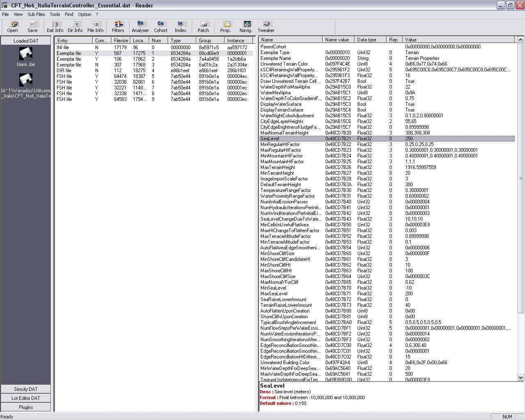Open the Cohort tool
The height and width of the screenshot is (420, 525).
(161, 27)
